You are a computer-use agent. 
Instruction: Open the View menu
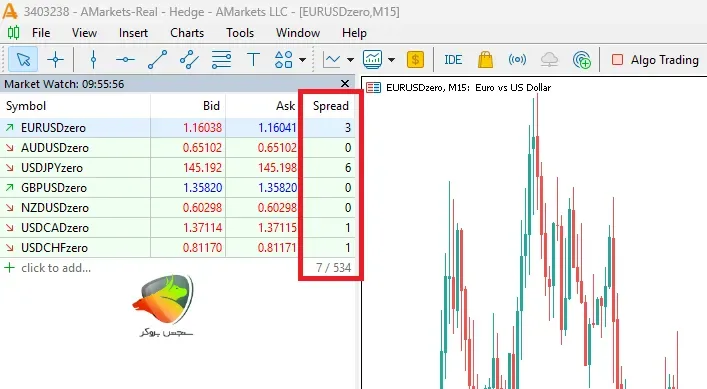click(84, 33)
